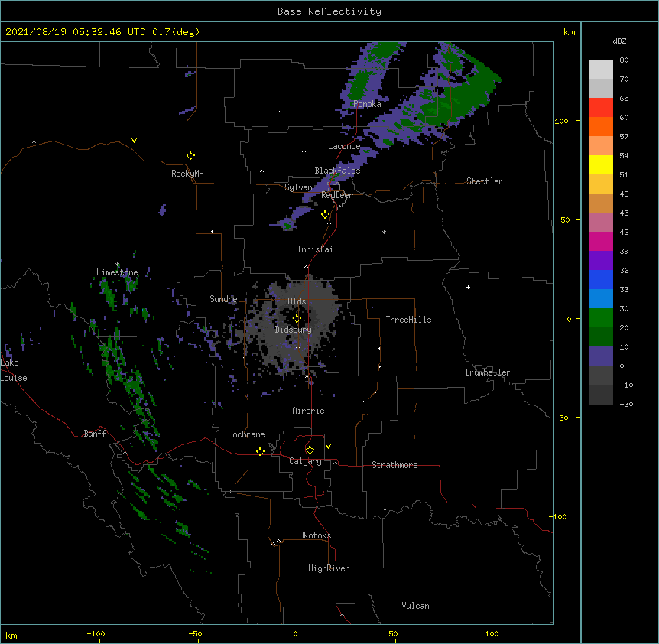The width and height of the screenshot is (659, 644).
Task: Select the yellow diamond marker above Calgary label
Action: 310,450
